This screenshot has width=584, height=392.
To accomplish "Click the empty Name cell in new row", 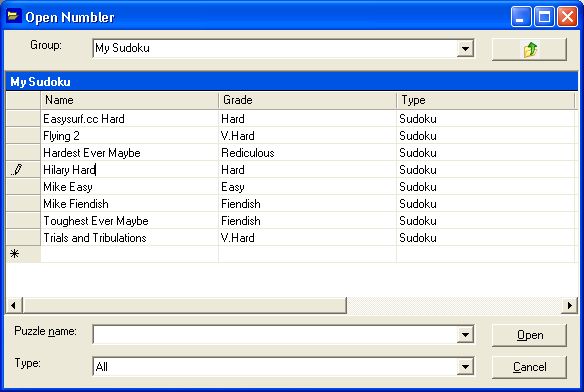I will (x=129, y=255).
